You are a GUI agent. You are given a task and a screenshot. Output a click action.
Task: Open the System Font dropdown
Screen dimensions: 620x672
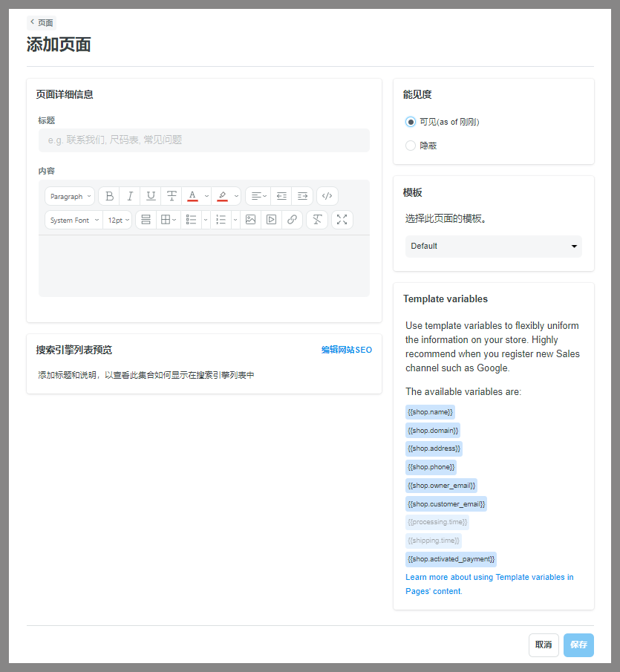pos(74,220)
